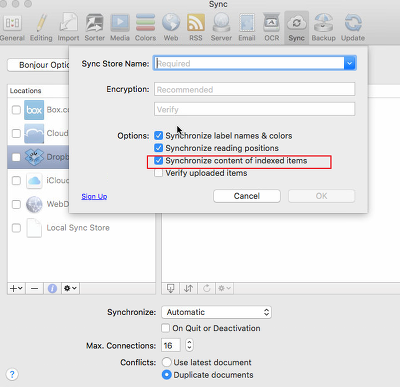Click the CloudMe location icon
The image size is (400, 387).
click(x=34, y=133)
